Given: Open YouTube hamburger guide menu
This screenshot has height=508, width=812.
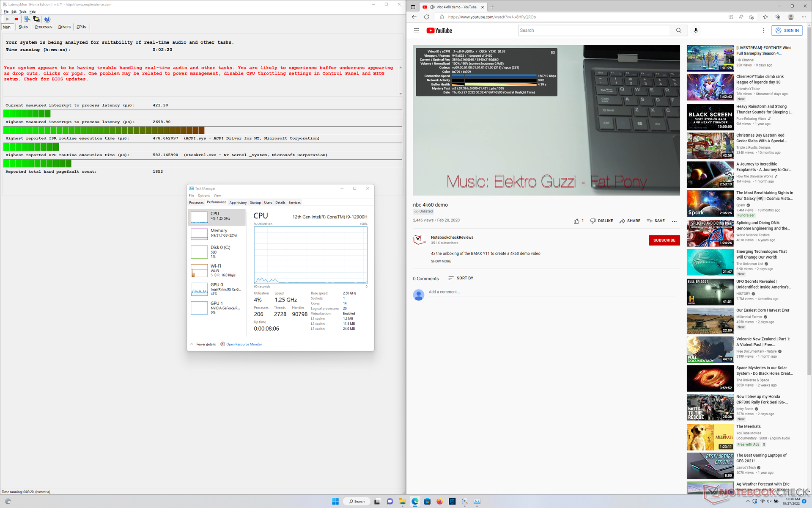Looking at the screenshot, I should [x=416, y=30].
